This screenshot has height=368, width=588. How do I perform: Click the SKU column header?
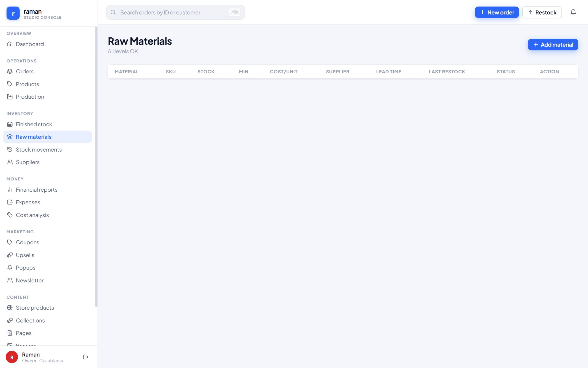[171, 72]
